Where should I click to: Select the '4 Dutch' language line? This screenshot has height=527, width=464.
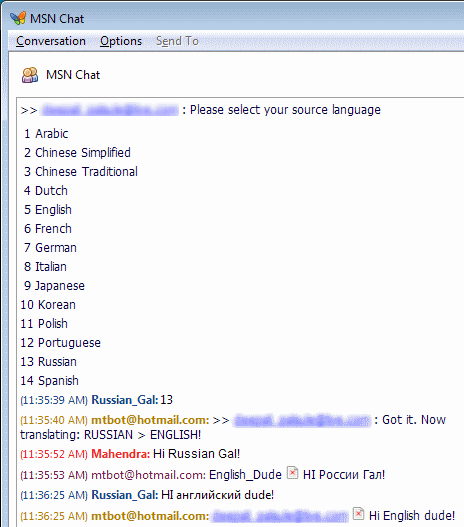(46, 191)
